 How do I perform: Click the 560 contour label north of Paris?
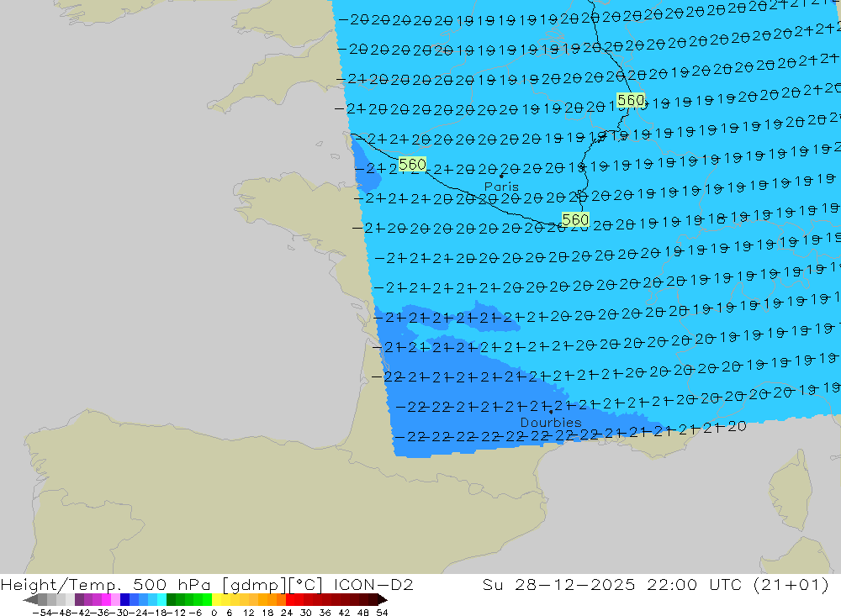point(631,100)
